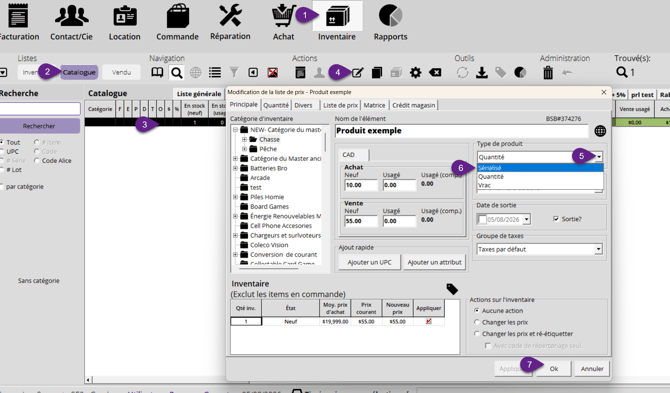The image size is (670, 393).
Task: Open the Facturation module
Action: tap(18, 22)
